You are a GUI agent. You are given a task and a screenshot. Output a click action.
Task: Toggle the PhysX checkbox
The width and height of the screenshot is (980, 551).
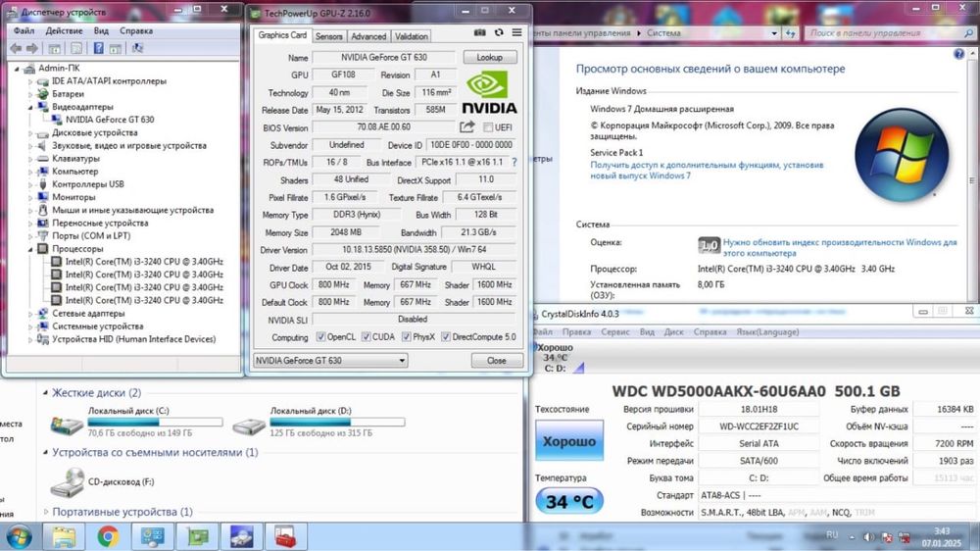click(407, 337)
